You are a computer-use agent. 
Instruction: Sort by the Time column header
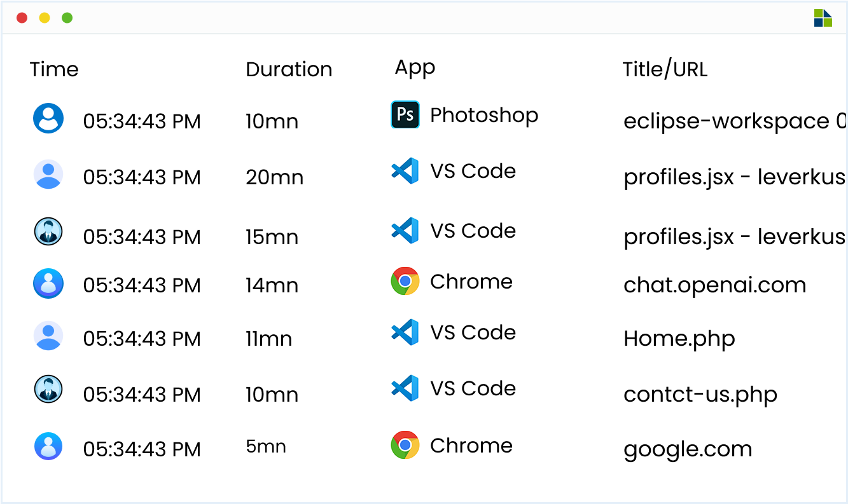54,69
